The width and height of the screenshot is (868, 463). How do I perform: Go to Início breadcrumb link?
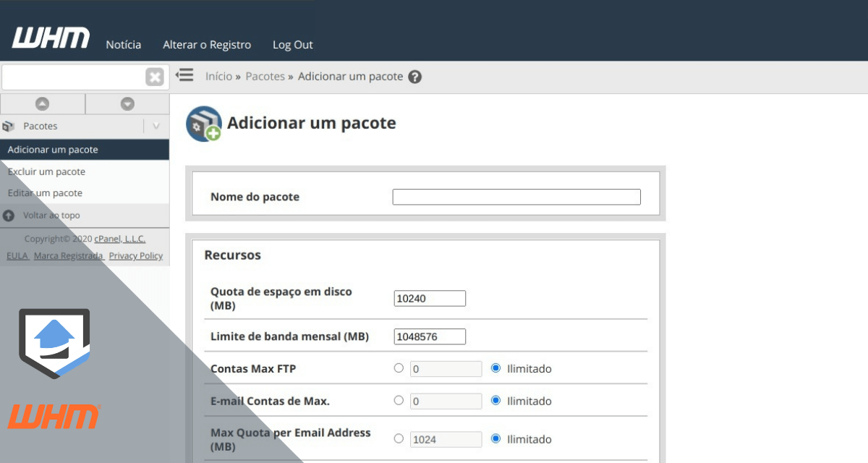tap(218, 76)
